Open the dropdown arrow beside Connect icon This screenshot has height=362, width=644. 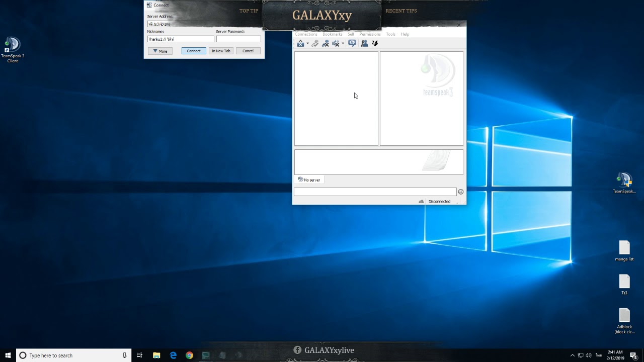pos(307,44)
